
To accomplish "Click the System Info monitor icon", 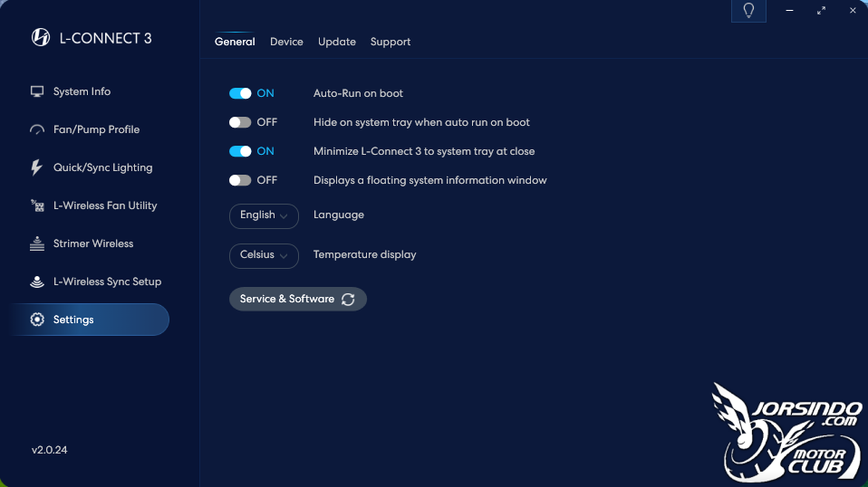I will coord(37,91).
